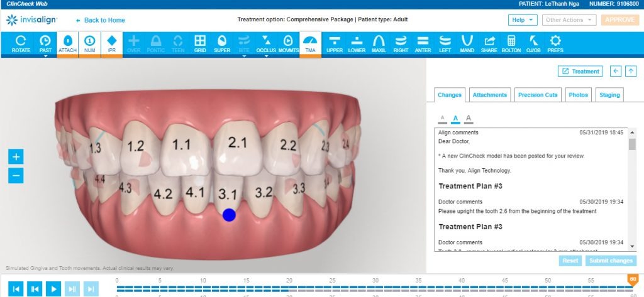Toggle the TMA tooth movement assessment
This screenshot has width=644, height=297.
pos(311,44)
